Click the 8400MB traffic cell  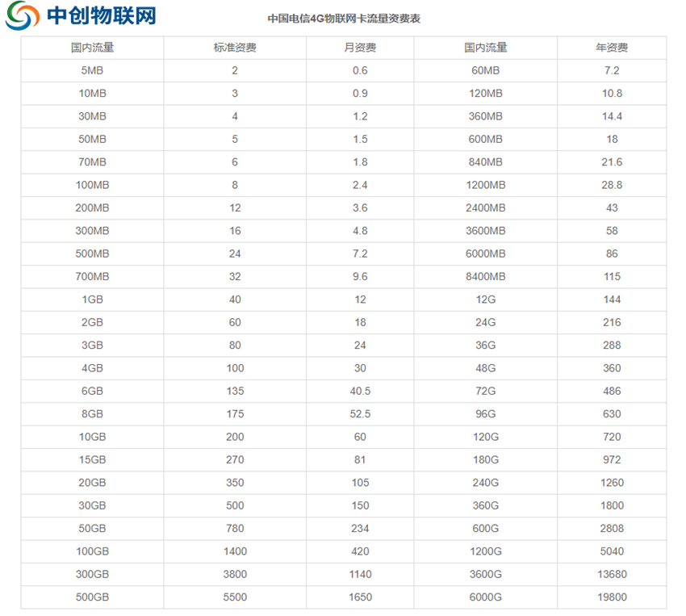pyautogui.click(x=485, y=277)
